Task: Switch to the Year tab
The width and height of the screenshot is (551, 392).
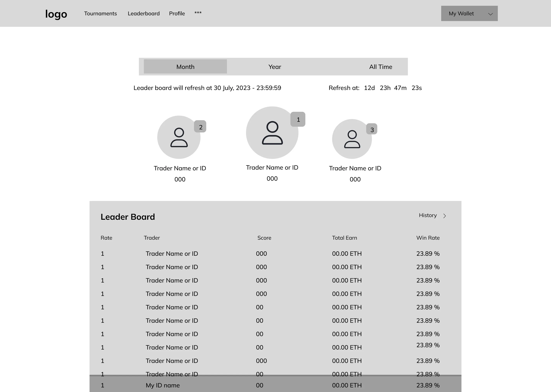Action: pos(275,67)
